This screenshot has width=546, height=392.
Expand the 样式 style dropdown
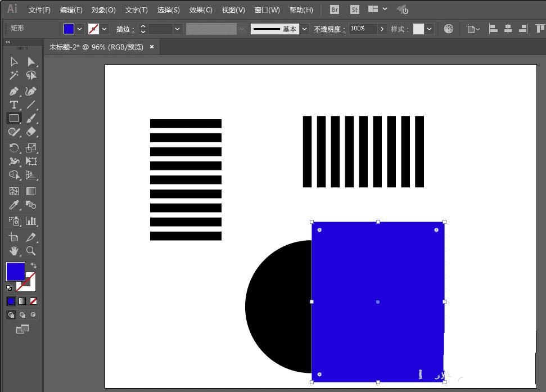click(430, 29)
